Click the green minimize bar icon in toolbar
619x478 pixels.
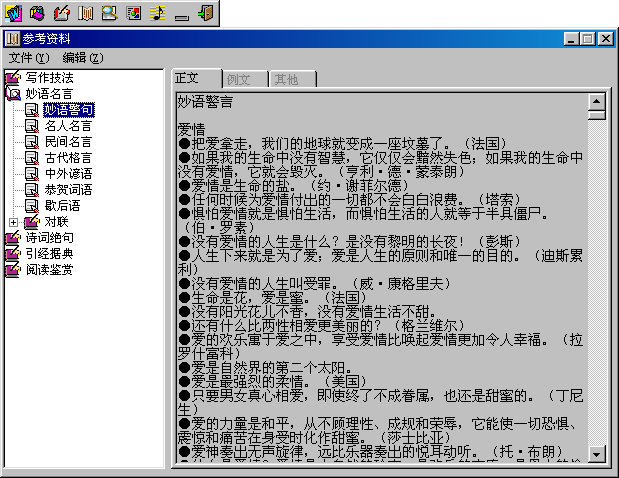click(181, 14)
